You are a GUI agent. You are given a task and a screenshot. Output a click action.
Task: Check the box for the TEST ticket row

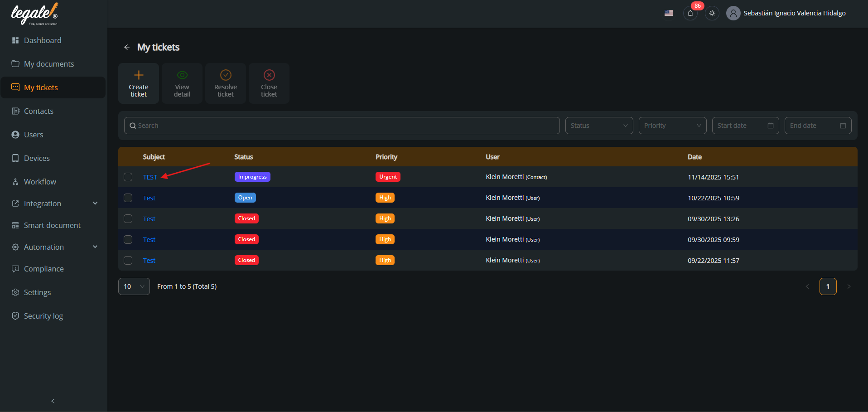(x=128, y=177)
